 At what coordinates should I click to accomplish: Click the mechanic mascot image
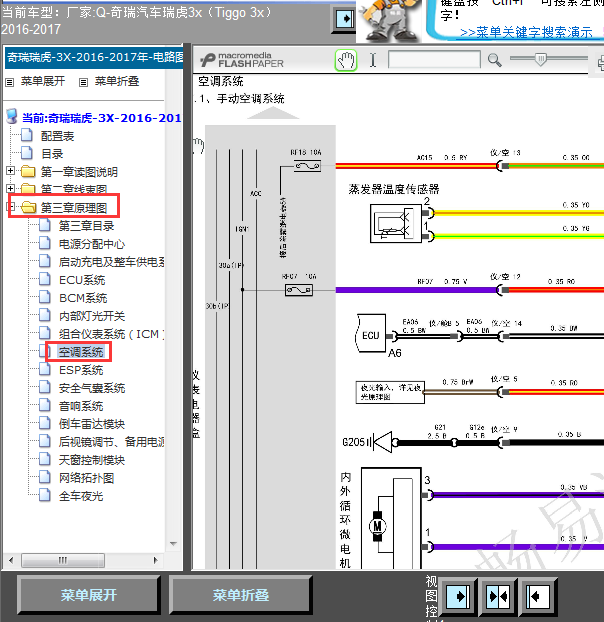click(x=391, y=20)
